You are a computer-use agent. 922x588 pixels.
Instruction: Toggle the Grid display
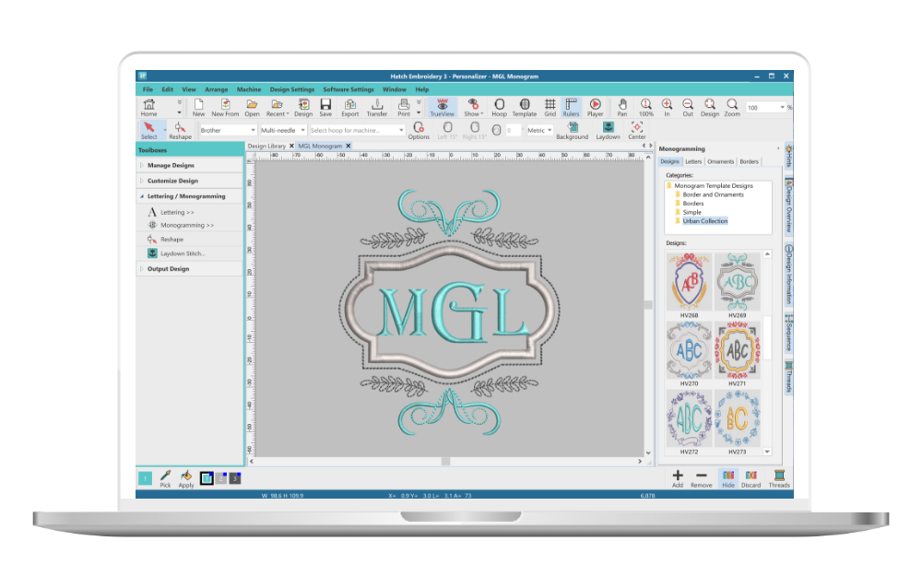550,106
